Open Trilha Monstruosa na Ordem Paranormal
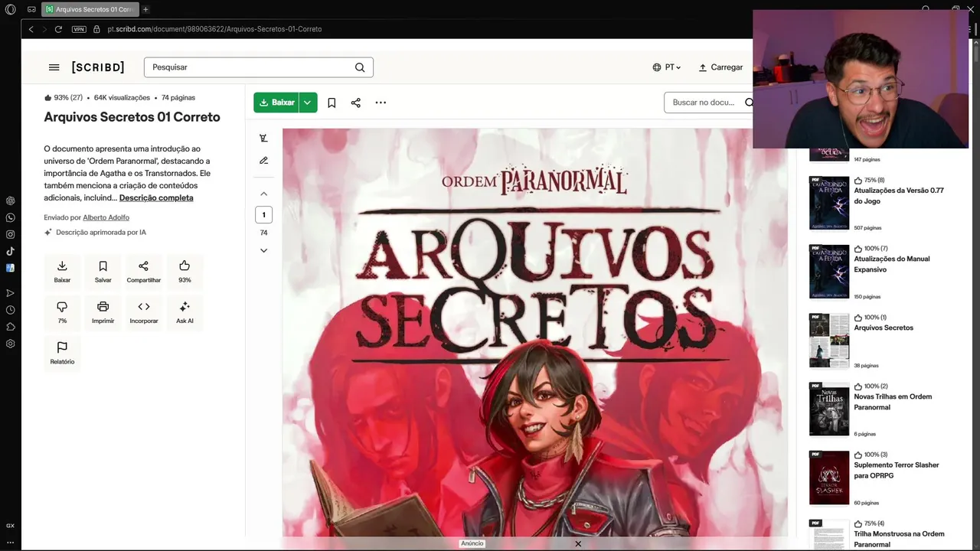The image size is (980, 551). (x=899, y=539)
